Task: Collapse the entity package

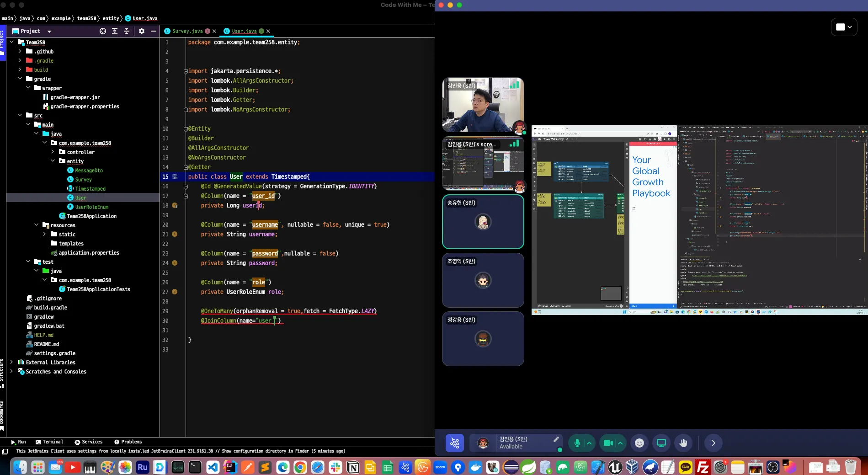Action: tap(53, 161)
